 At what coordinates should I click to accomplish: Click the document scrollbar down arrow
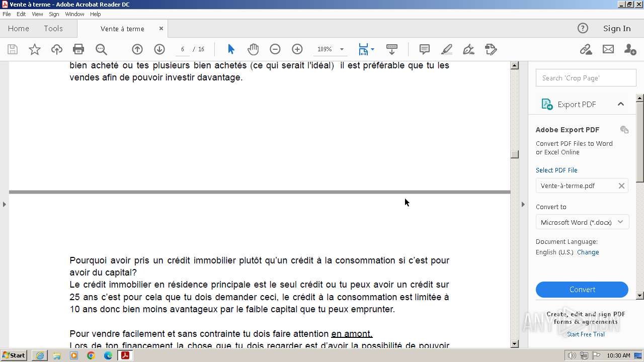coord(514,344)
